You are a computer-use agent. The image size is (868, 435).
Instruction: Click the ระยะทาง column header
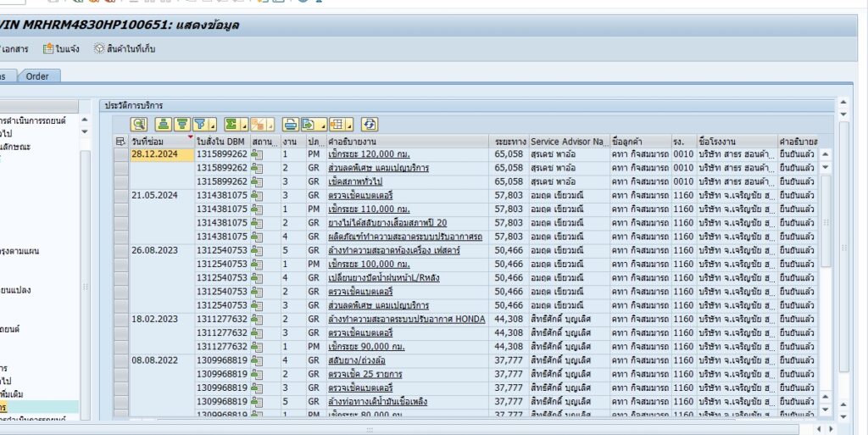(509, 142)
